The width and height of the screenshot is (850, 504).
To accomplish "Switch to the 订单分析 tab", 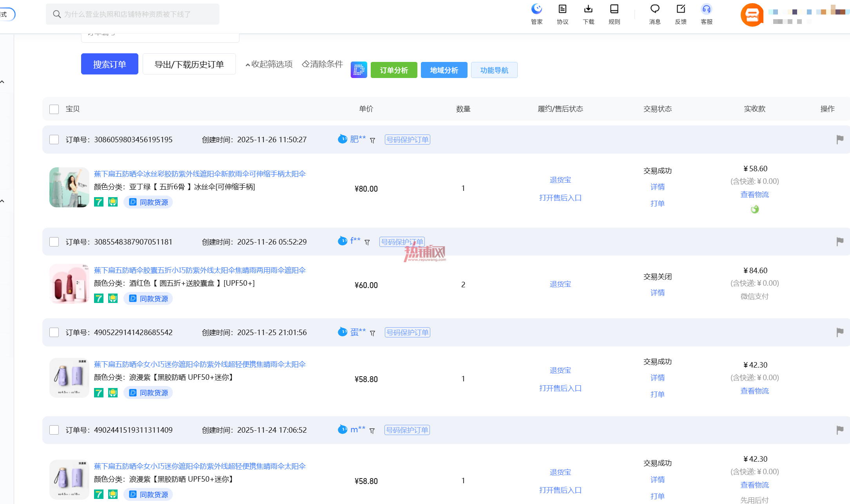I will tap(394, 70).
